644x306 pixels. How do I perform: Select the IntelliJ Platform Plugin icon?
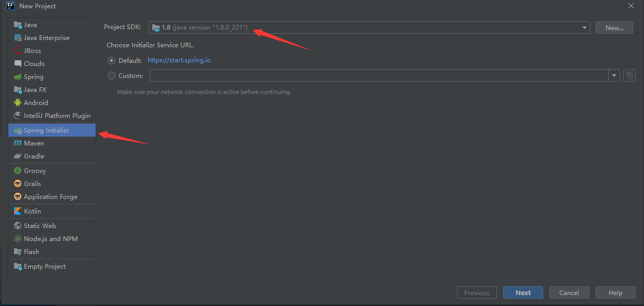[x=18, y=116]
